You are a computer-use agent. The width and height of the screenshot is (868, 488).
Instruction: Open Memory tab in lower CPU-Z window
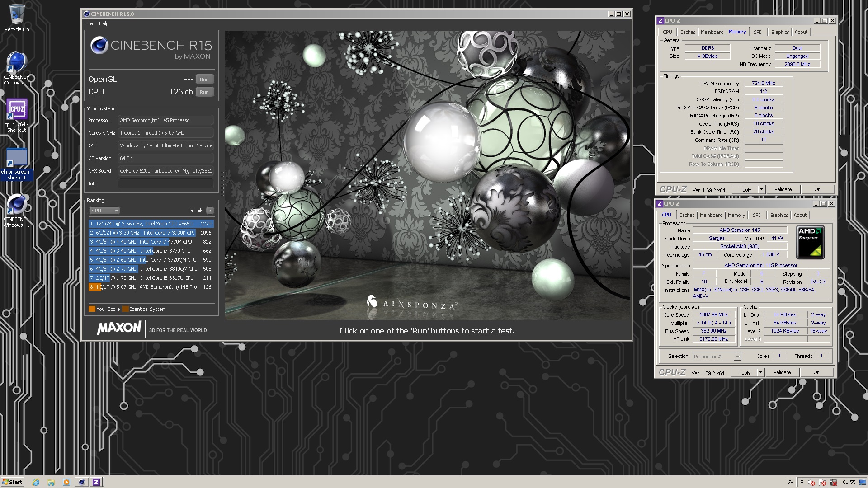[736, 215]
